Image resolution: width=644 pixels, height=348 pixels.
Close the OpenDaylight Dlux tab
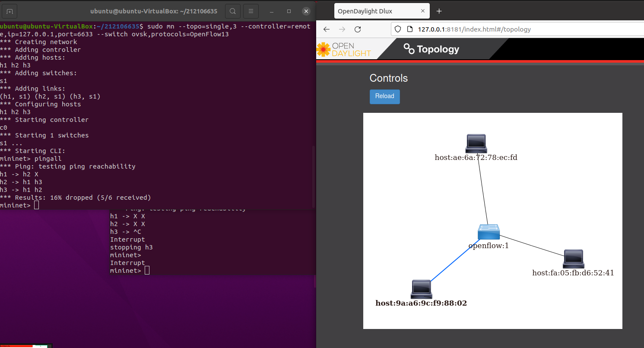click(x=423, y=11)
